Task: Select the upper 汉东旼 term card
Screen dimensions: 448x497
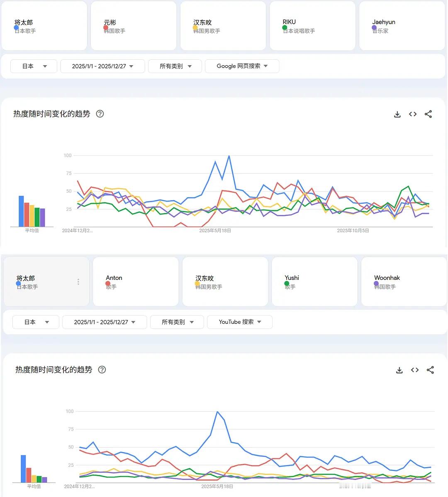Action: coord(223,26)
